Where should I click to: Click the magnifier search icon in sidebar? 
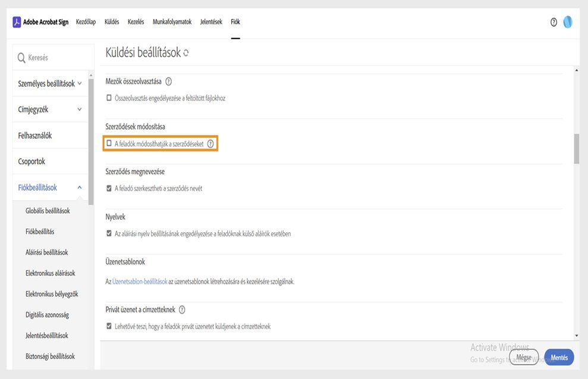(21, 58)
